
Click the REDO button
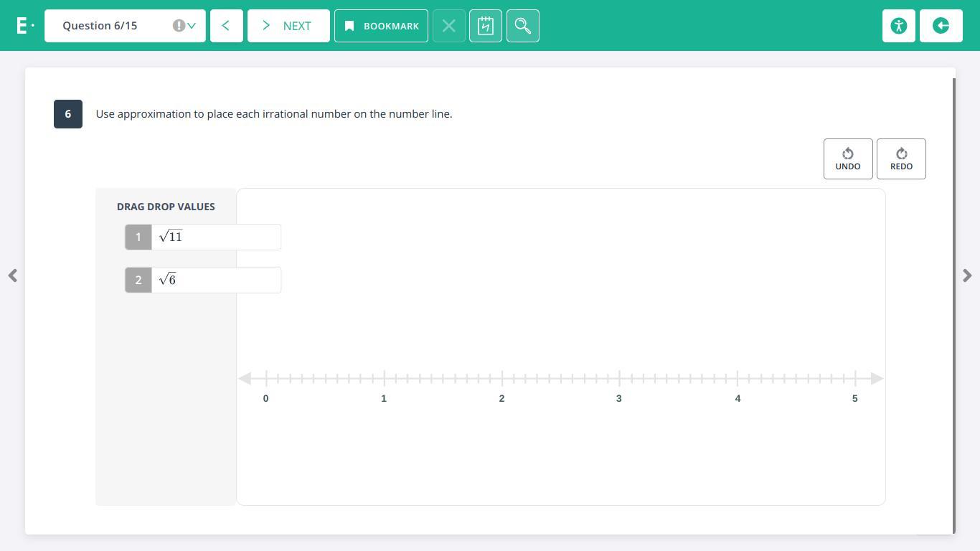(x=901, y=159)
